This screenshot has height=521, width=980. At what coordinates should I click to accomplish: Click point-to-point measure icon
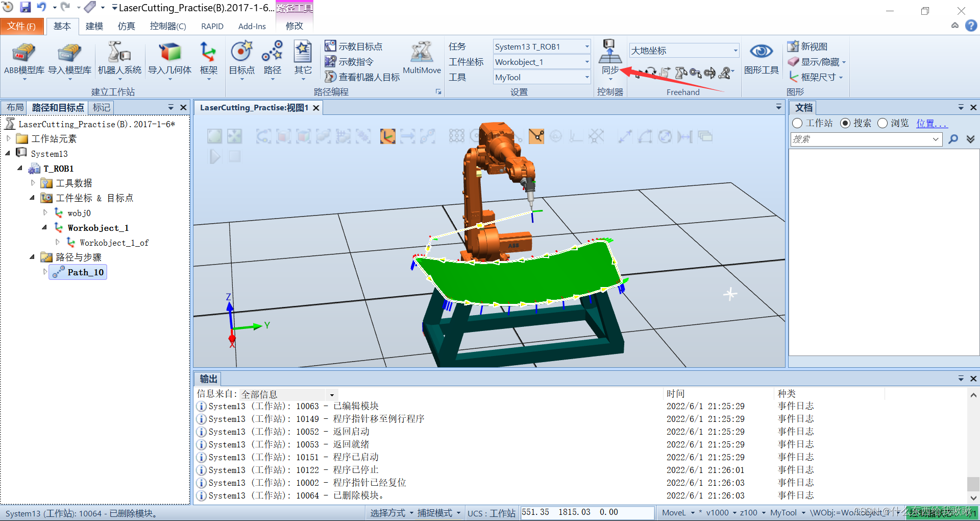[x=625, y=136]
